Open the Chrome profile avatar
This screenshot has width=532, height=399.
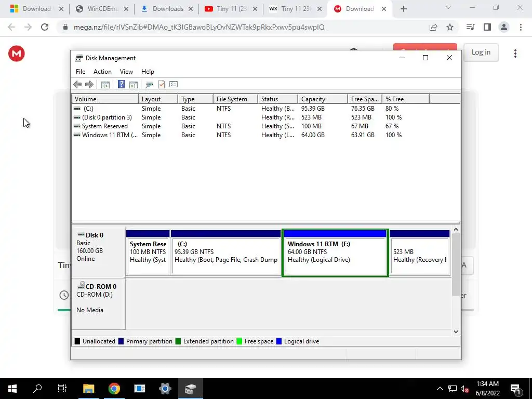click(504, 27)
